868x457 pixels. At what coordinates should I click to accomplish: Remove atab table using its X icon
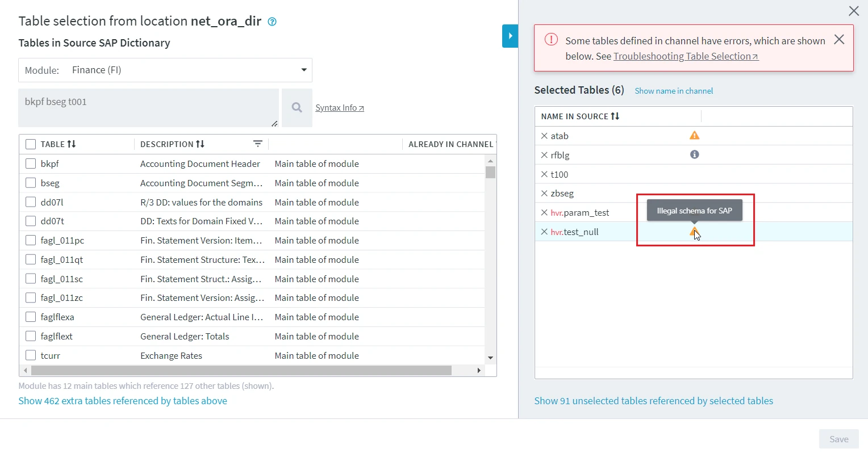[x=544, y=136]
